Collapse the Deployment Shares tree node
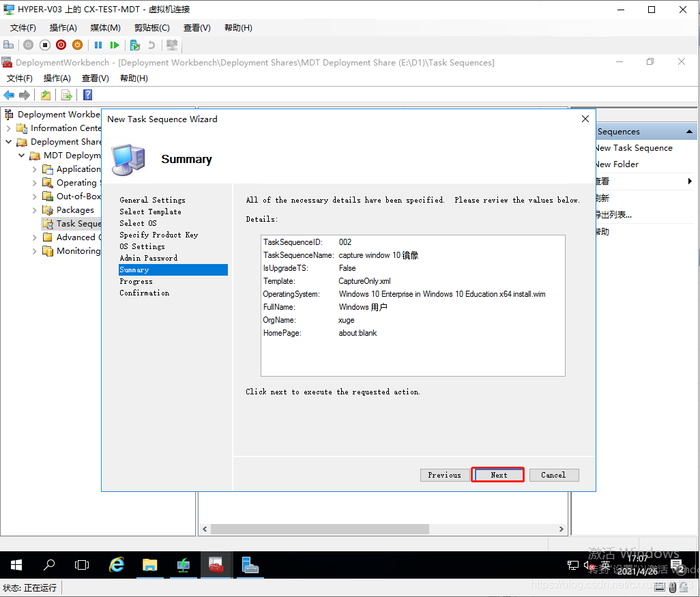 coord(8,141)
